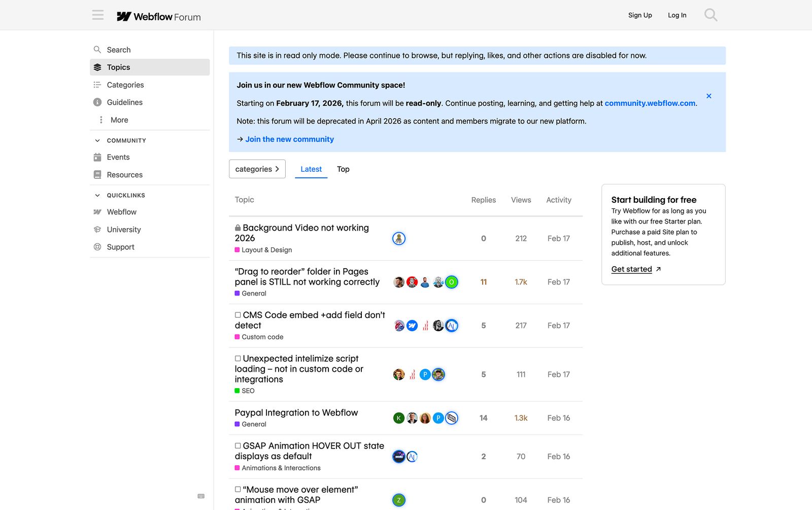This screenshot has height=510, width=812.
Task: Click unsolved checkbox on GSAP Animation topic
Action: coord(238,445)
